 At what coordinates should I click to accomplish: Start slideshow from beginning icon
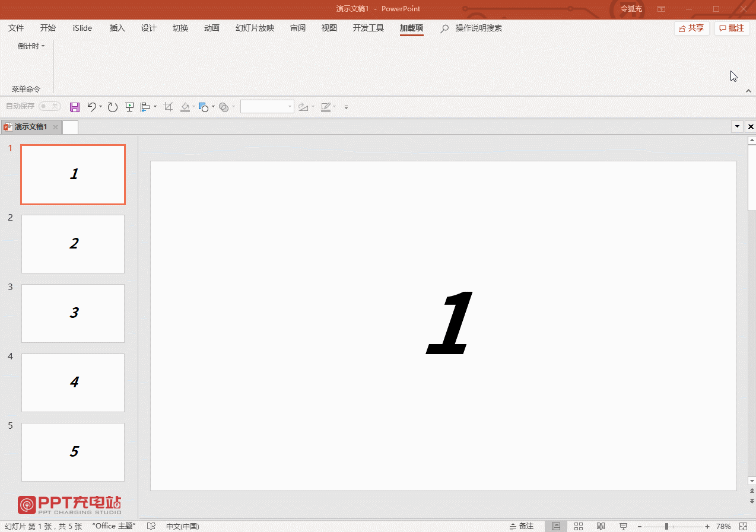pos(129,107)
